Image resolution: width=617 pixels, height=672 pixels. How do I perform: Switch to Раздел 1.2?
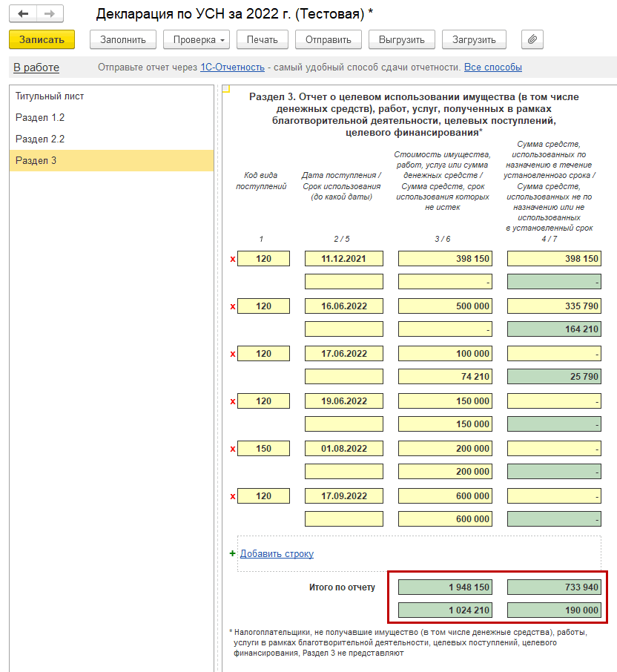coord(40,118)
